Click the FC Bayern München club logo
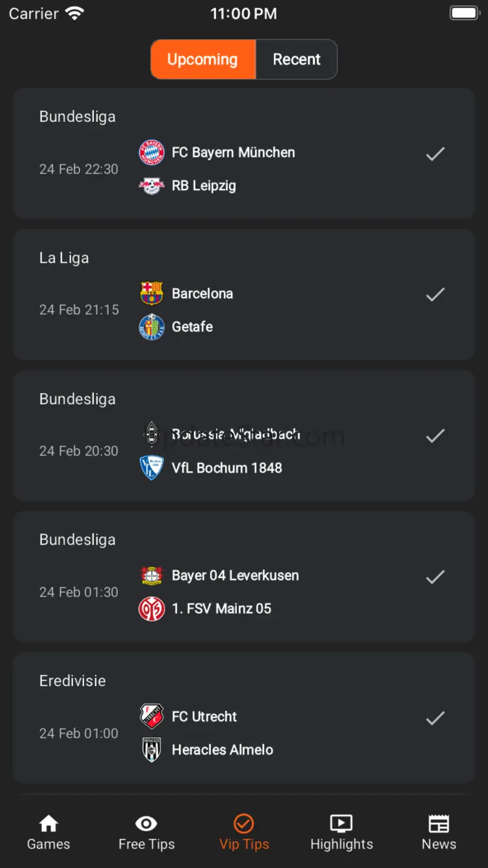Screen dimensions: 488x868 (x=151, y=153)
